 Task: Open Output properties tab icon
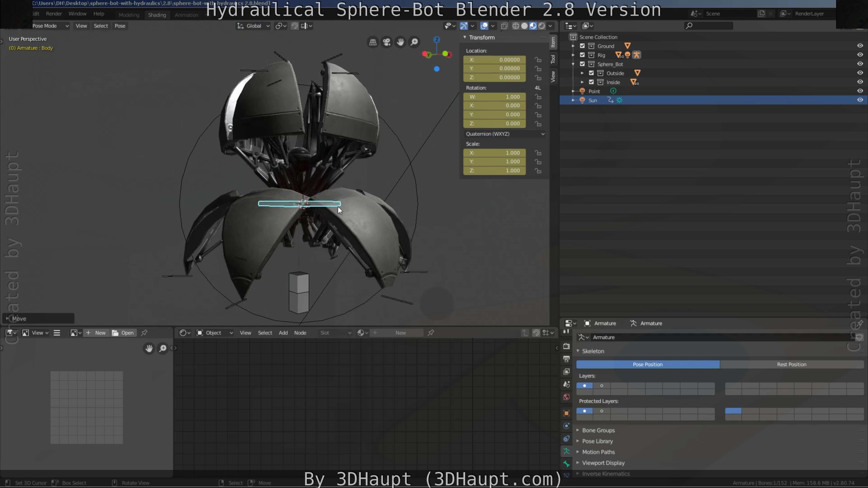[566, 359]
